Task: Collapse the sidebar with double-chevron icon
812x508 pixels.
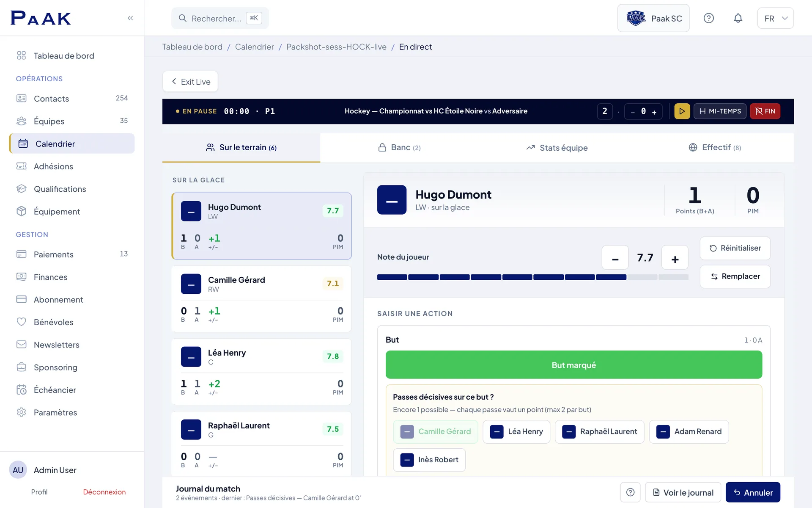Action: [x=130, y=18]
